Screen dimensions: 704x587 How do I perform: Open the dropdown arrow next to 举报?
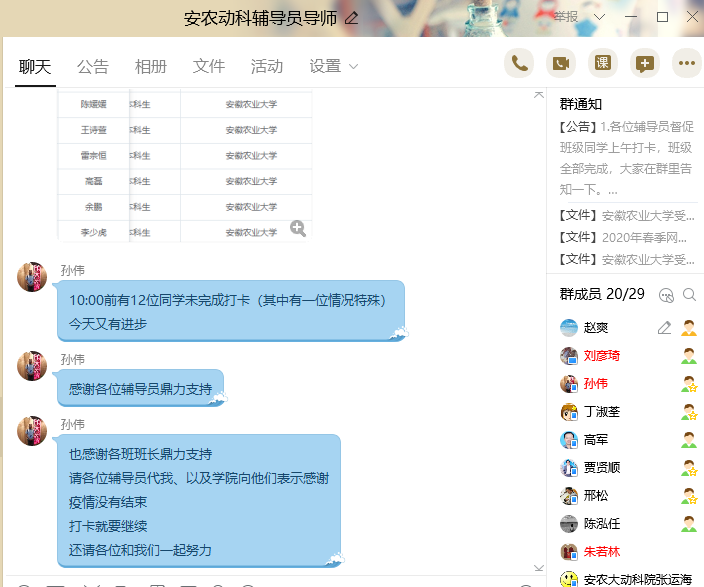[599, 17]
